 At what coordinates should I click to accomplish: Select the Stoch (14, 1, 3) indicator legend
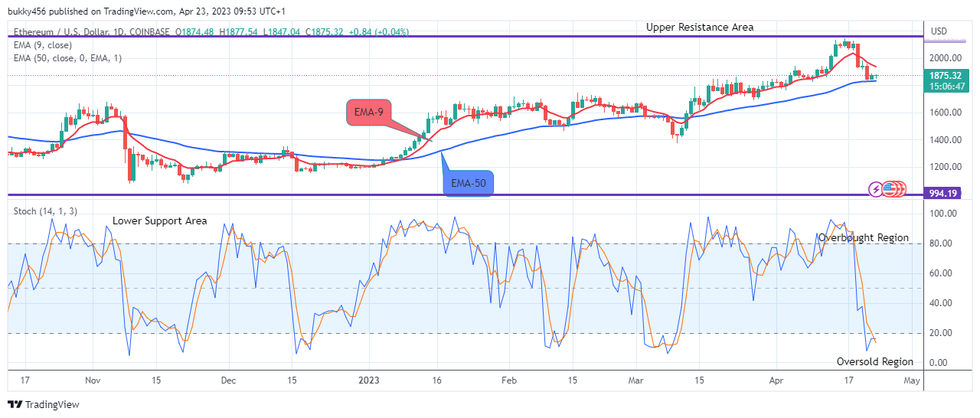pyautogui.click(x=45, y=211)
